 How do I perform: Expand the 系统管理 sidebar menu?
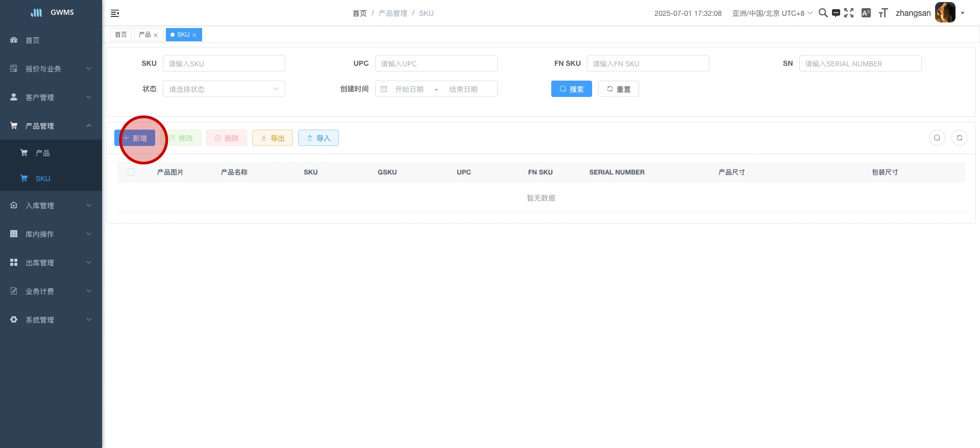[51, 320]
